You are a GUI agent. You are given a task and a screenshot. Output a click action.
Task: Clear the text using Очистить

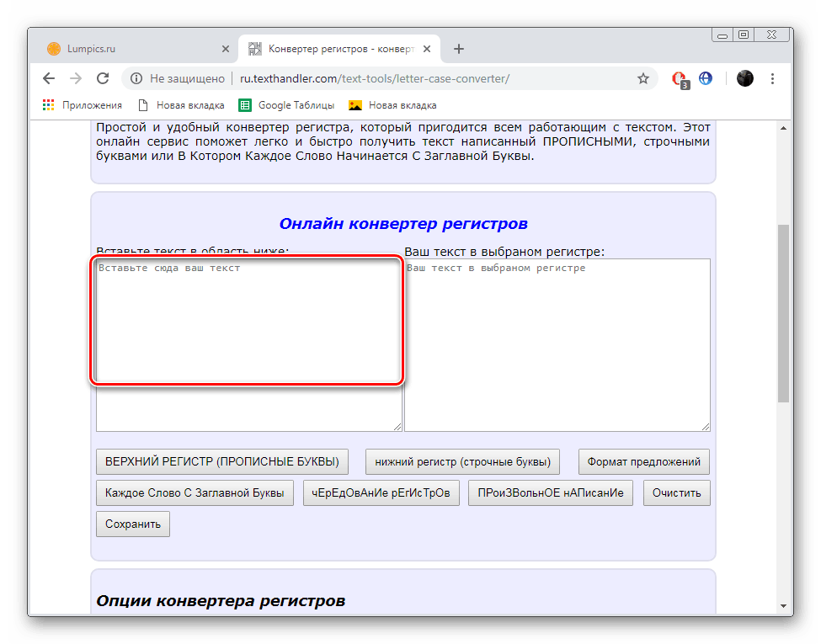point(676,492)
